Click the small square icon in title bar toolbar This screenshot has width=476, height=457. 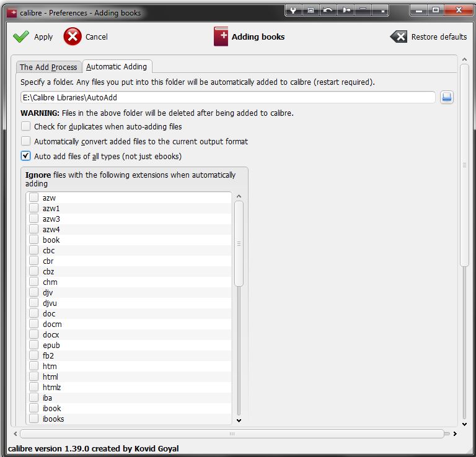[311, 11]
